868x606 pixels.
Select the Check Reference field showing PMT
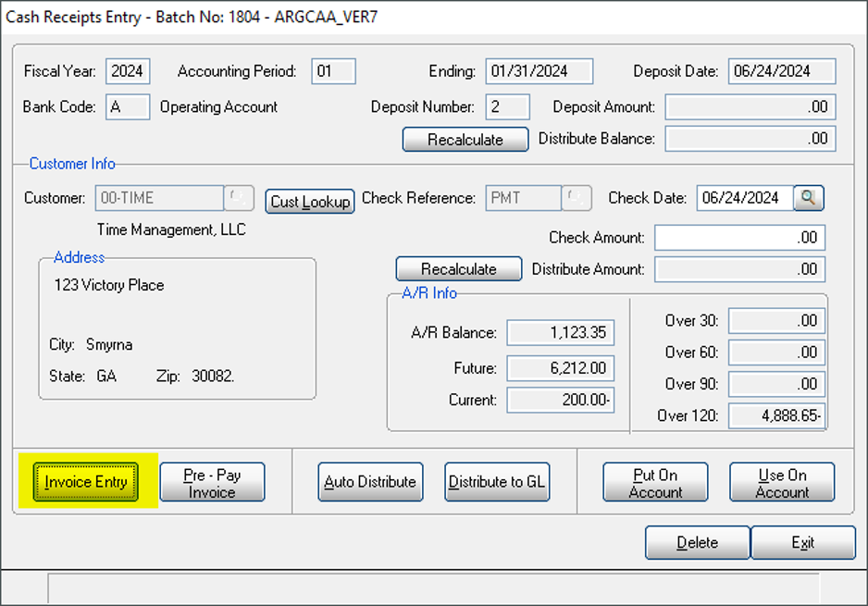(x=524, y=198)
